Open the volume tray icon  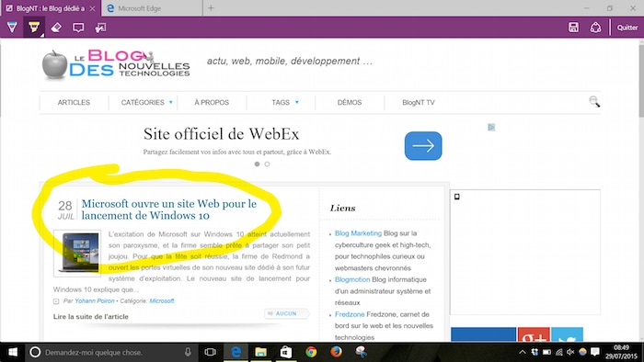[570, 352]
